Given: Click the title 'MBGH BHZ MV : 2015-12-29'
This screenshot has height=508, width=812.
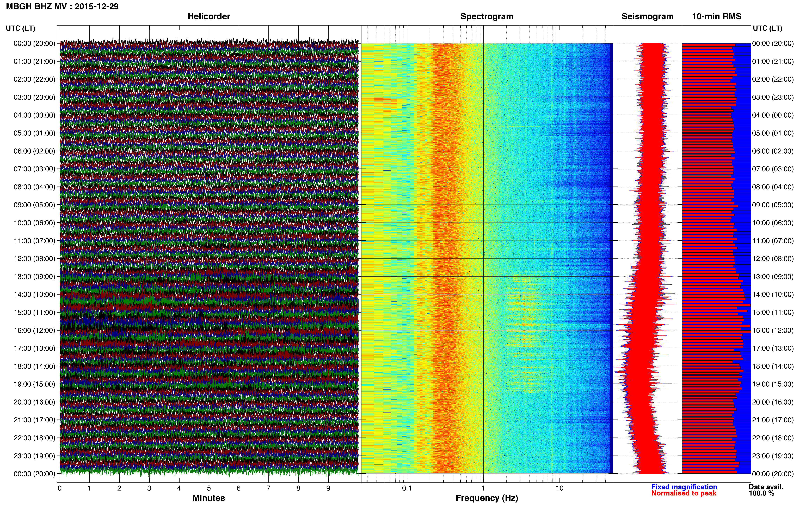Looking at the screenshot, I should point(62,6).
